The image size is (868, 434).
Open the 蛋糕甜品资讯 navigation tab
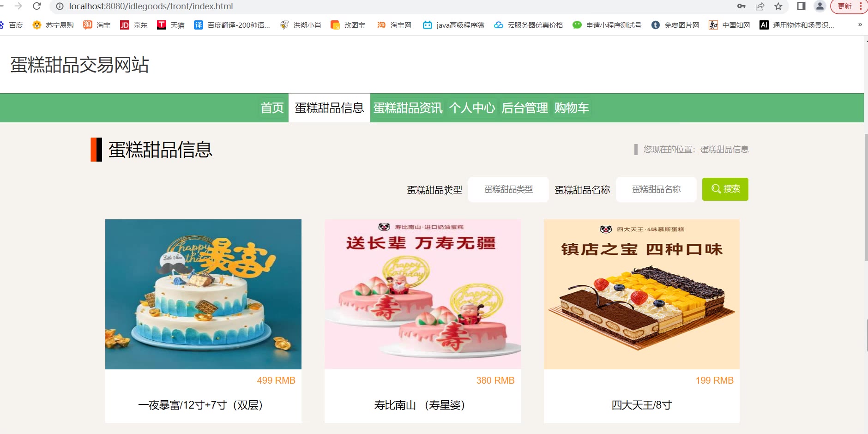click(x=408, y=108)
